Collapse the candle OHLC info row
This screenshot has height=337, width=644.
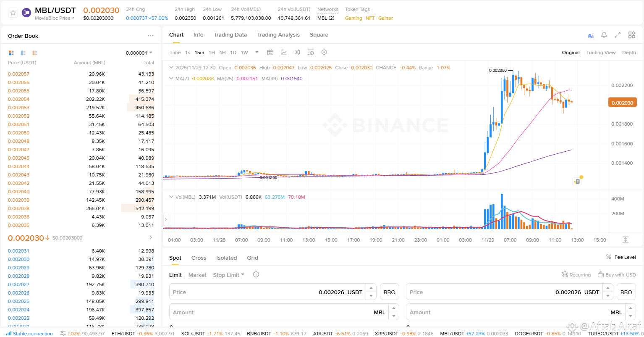tap(171, 67)
